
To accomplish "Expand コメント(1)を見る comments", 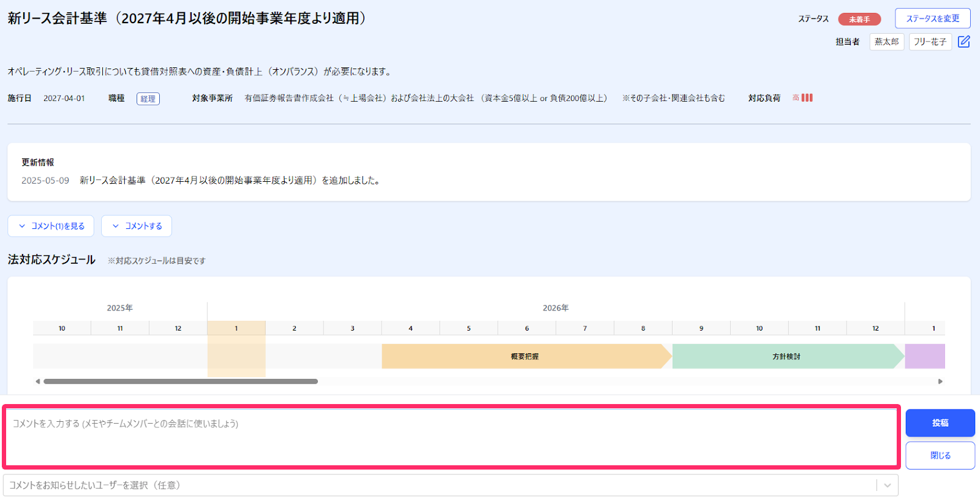I will tap(51, 226).
